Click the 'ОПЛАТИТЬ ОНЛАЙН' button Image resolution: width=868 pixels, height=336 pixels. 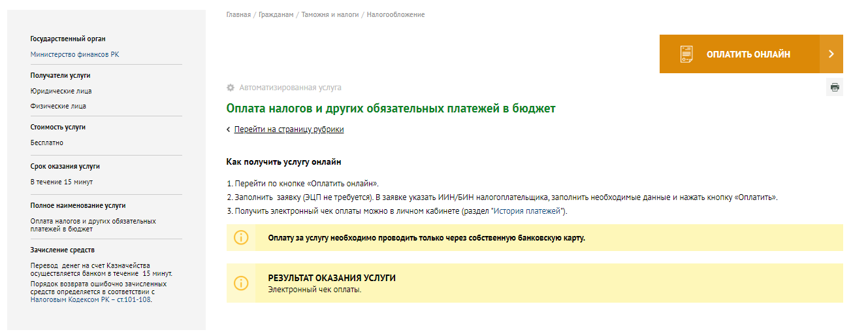click(x=751, y=54)
